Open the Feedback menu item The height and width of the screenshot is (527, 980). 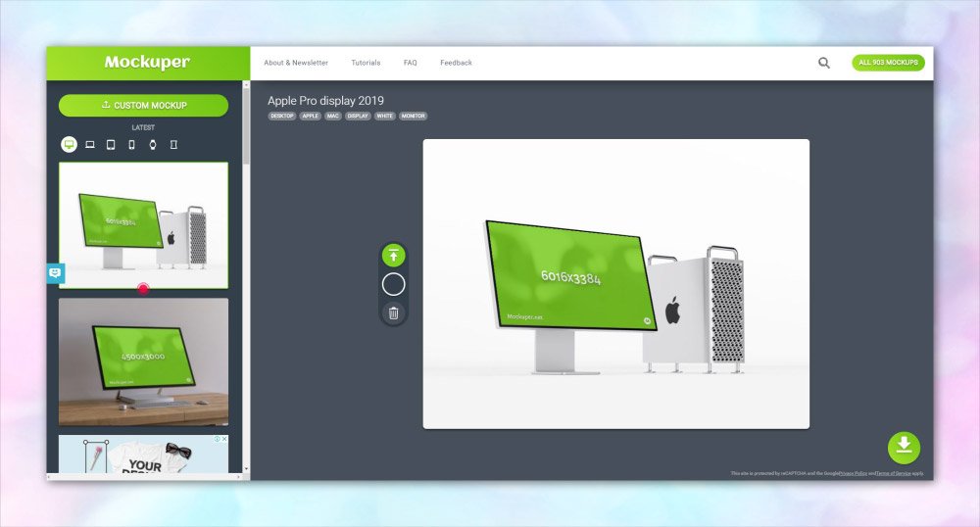click(x=457, y=63)
